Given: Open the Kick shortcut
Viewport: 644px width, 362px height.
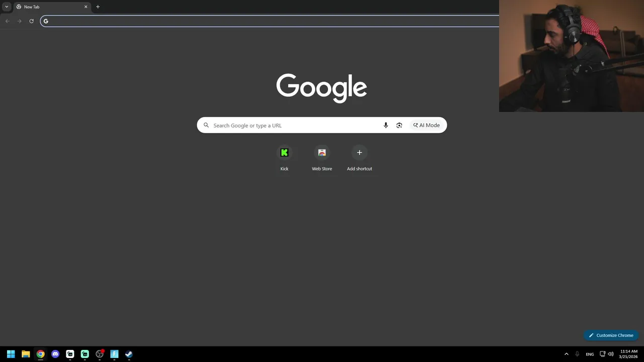Looking at the screenshot, I should coord(284,158).
